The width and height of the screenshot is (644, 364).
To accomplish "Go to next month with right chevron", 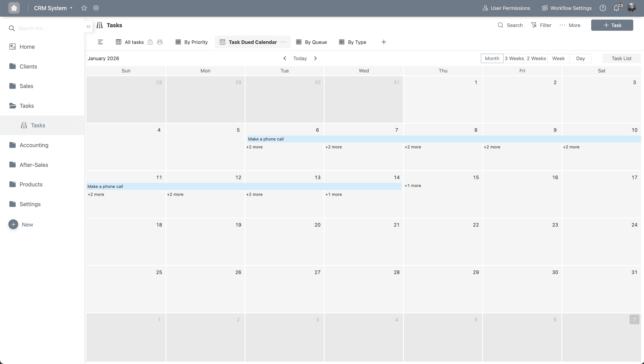I will (x=315, y=58).
